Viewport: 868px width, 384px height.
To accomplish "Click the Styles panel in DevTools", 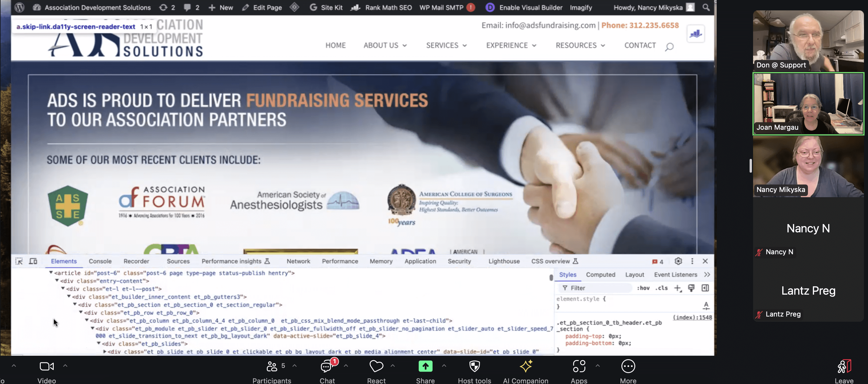I will click(x=567, y=275).
